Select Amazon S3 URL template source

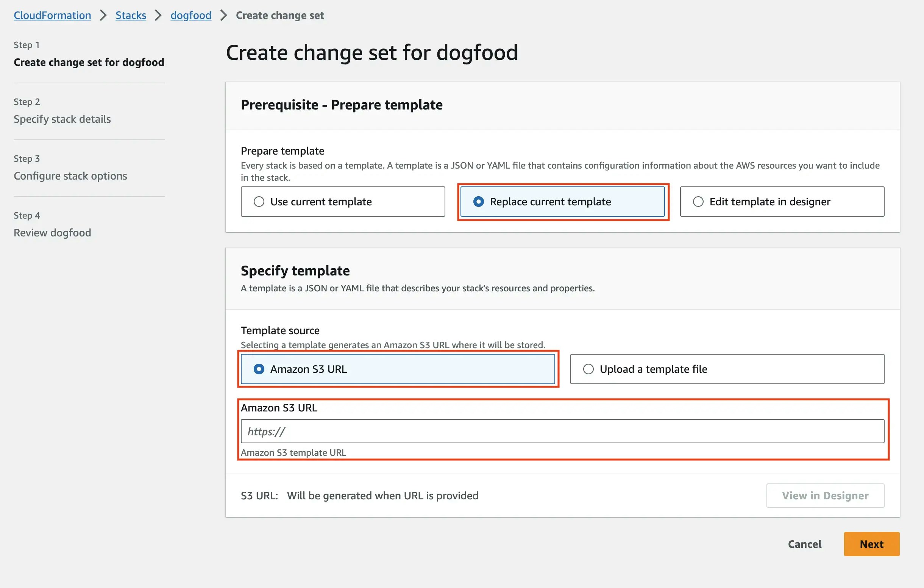coord(259,369)
